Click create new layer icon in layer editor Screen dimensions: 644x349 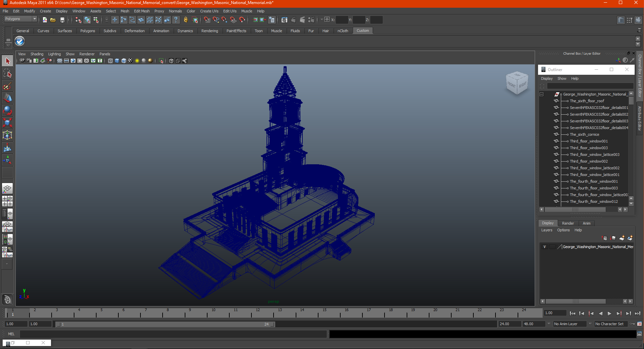coord(622,238)
